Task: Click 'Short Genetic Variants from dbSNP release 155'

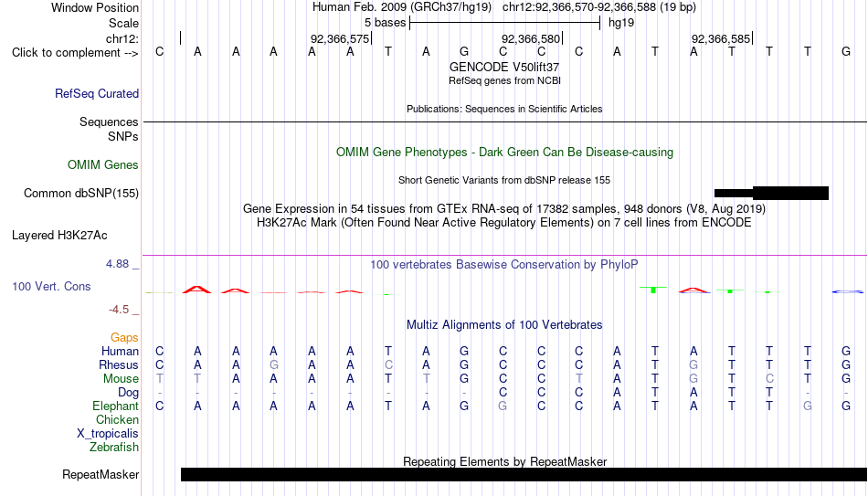Action: [x=504, y=180]
